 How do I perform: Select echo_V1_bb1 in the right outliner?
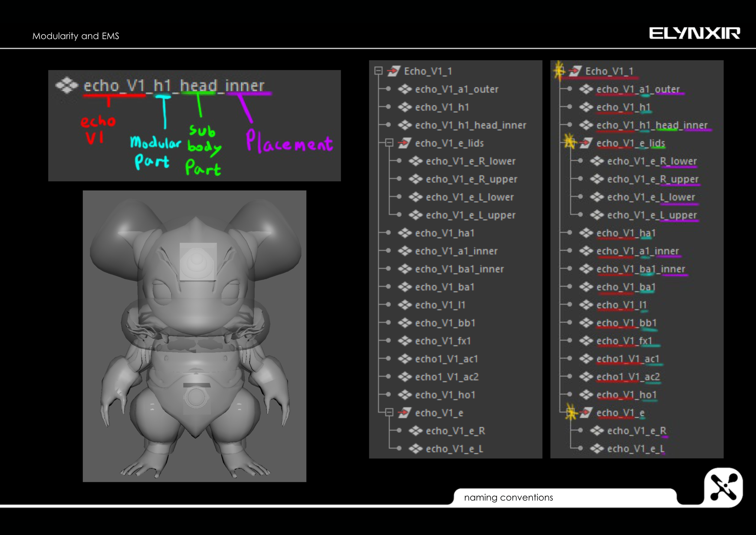pos(626,323)
